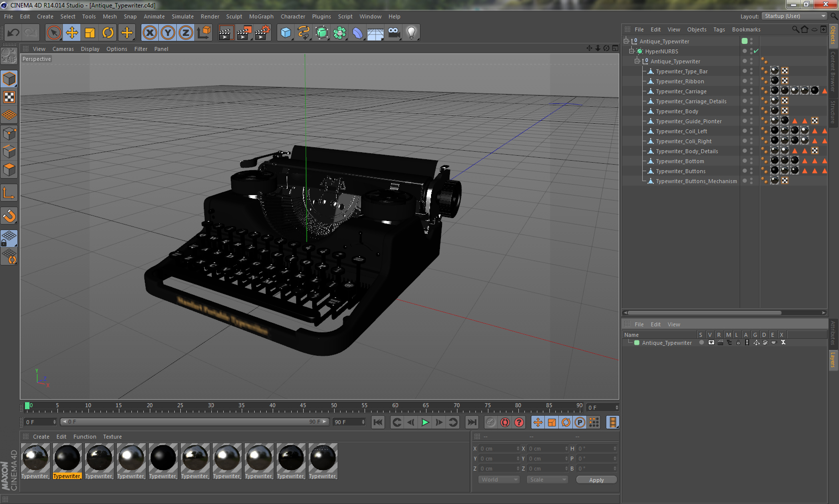The image size is (839, 504).
Task: Collapse the nested Antique_Typewriter null
Action: tap(637, 61)
